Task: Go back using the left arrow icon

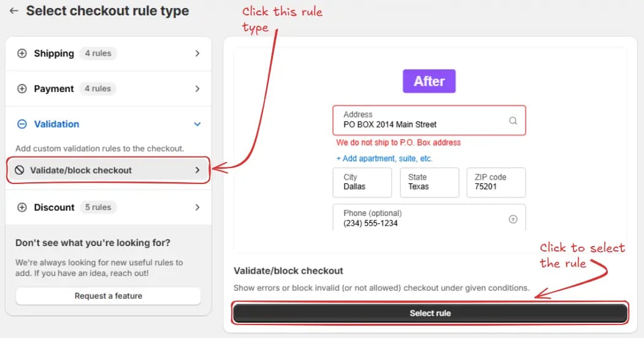Action: pos(14,10)
